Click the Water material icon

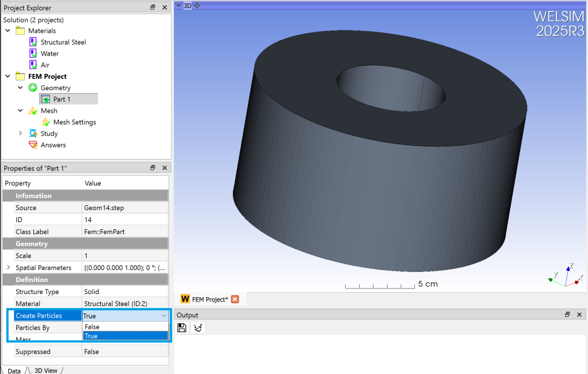pos(33,53)
